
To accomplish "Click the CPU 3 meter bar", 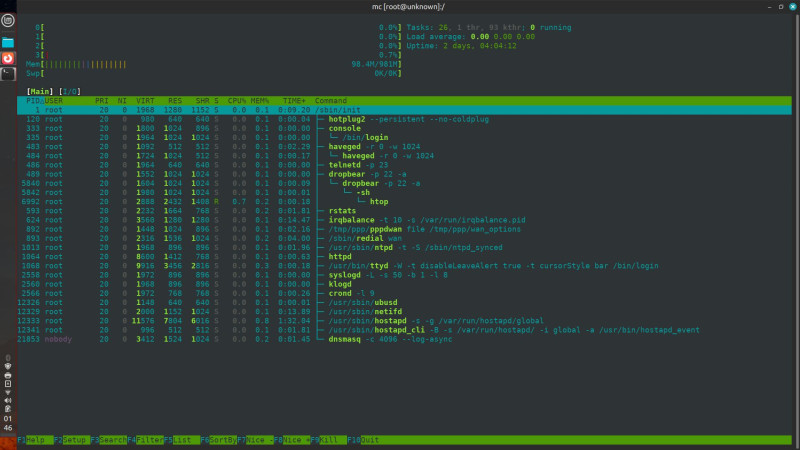I will [218, 55].
